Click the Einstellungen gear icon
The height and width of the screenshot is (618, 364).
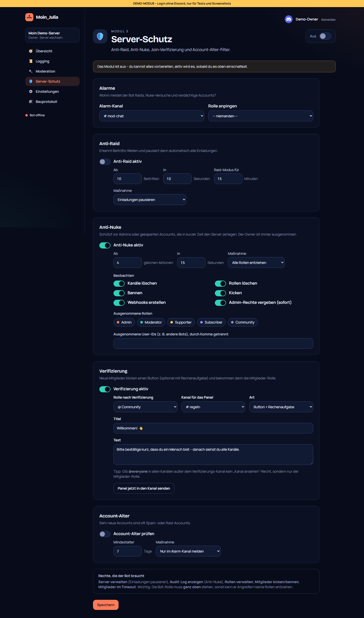point(31,91)
